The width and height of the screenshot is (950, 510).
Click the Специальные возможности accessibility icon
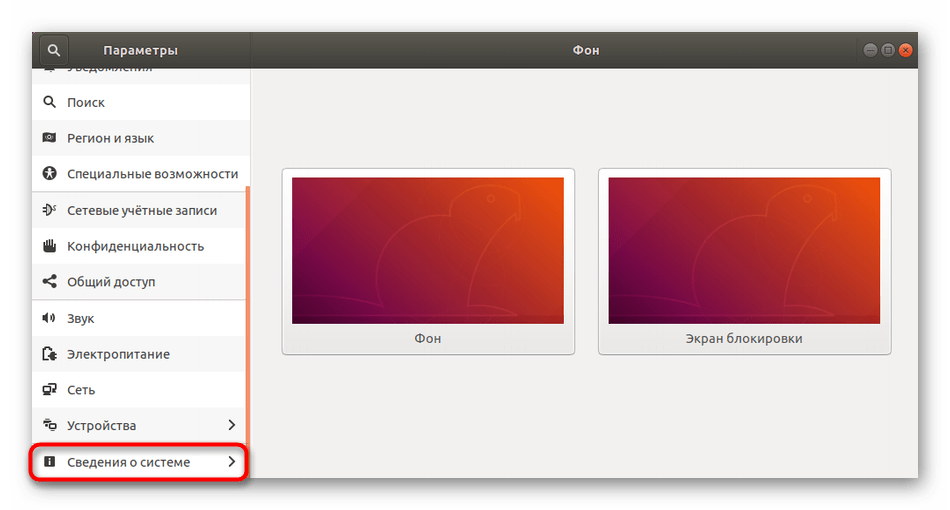coord(49,174)
